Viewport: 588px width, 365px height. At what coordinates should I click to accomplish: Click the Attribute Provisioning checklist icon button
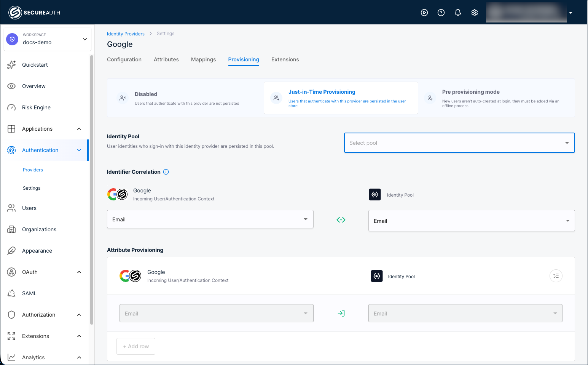tap(556, 276)
